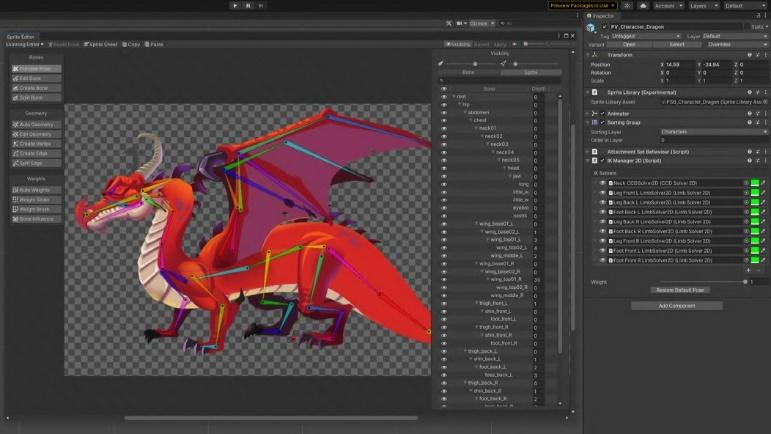Select the Create Edge tool
The width and height of the screenshot is (771, 434).
click(x=36, y=153)
